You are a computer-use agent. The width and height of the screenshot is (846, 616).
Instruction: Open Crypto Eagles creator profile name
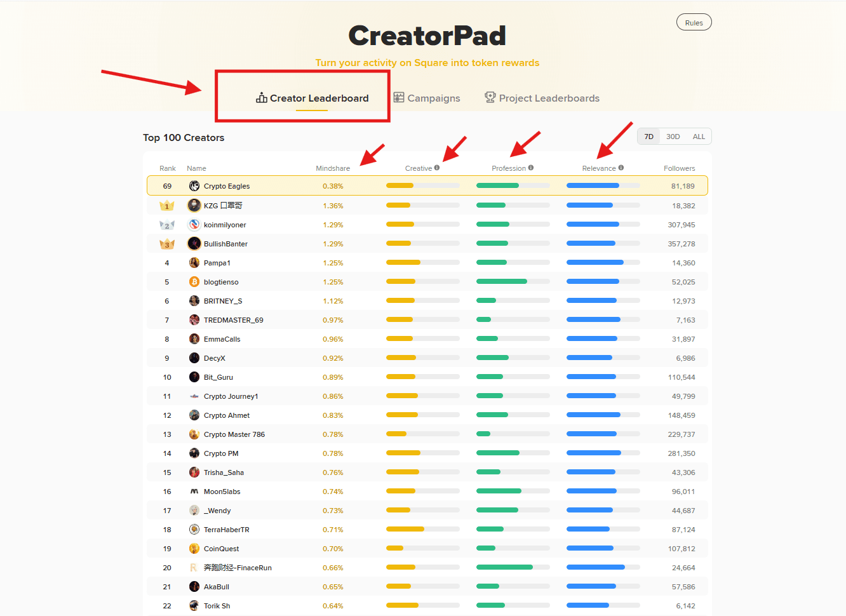click(x=227, y=186)
